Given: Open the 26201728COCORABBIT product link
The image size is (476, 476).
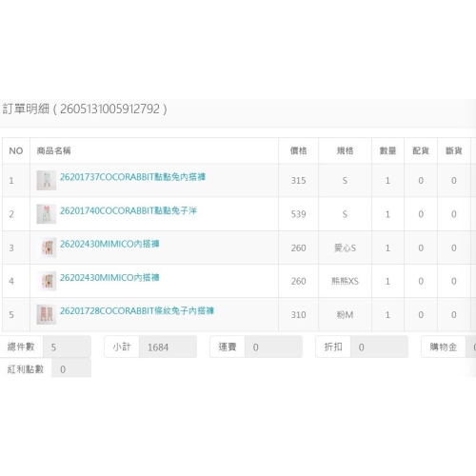Looking at the screenshot, I should (137, 310).
